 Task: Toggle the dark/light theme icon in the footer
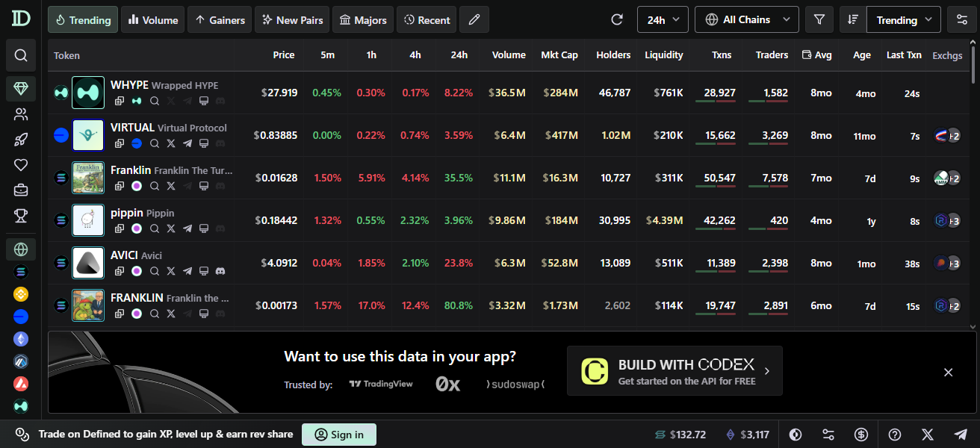[796, 435]
